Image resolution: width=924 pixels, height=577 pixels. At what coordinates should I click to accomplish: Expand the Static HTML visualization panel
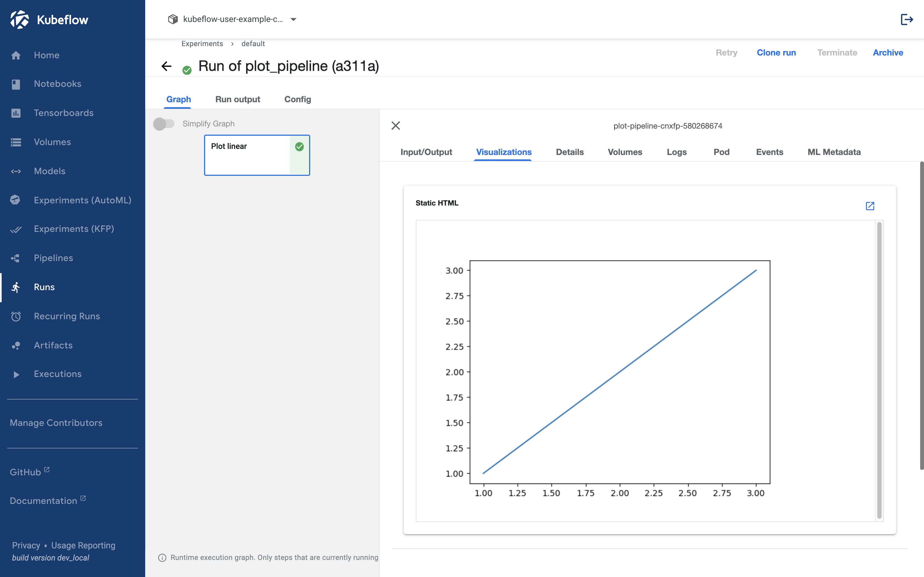tap(870, 206)
